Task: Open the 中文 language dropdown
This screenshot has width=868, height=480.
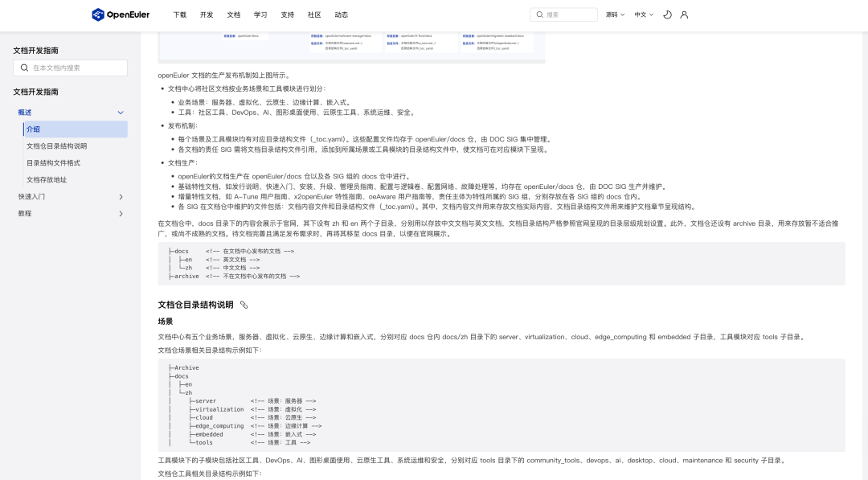Action: coord(644,15)
